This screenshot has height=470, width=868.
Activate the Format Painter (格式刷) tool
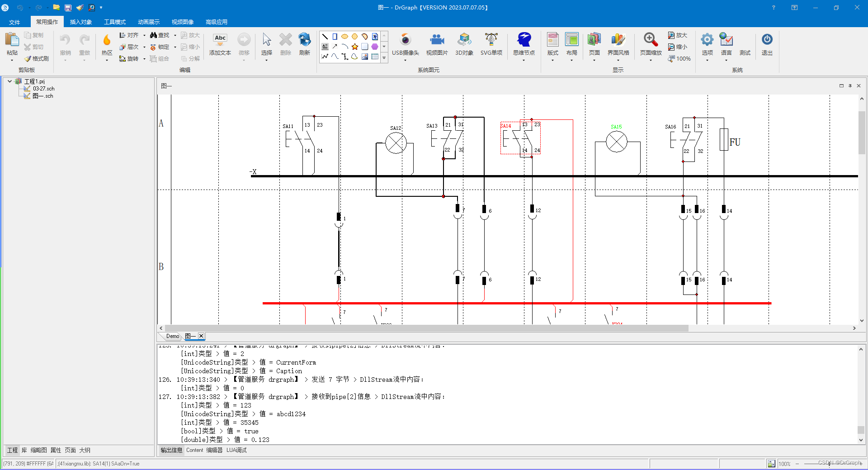click(x=37, y=59)
